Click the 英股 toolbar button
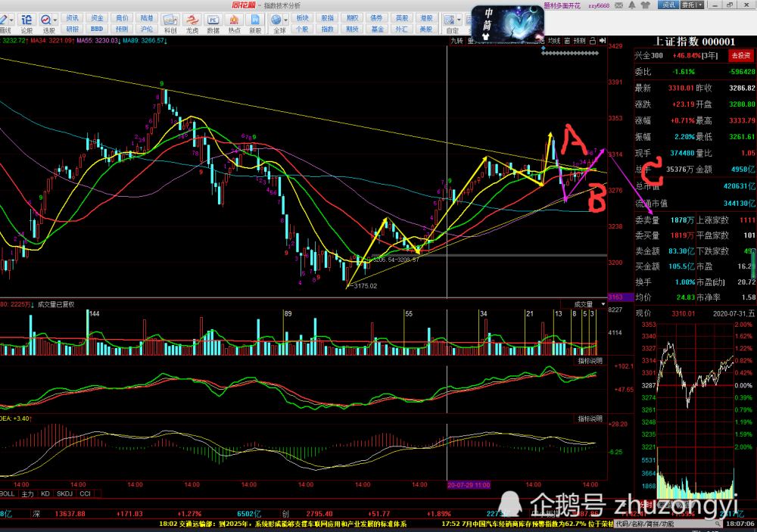Viewport: 757px width, 532px height. (x=402, y=18)
